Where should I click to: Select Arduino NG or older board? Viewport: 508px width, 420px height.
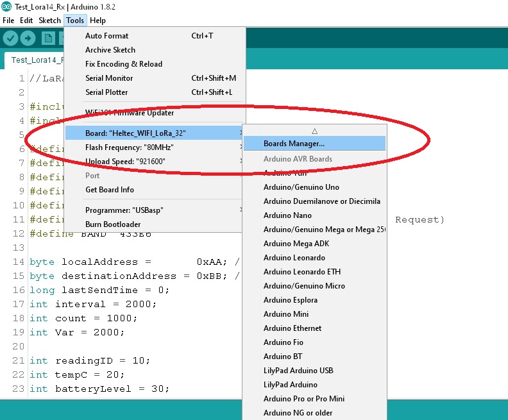click(314, 413)
